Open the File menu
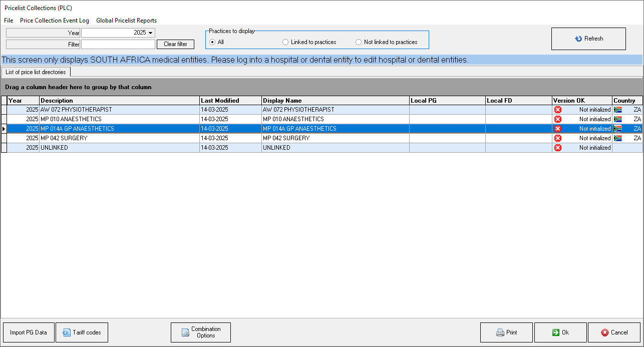The image size is (644, 347). [9, 21]
